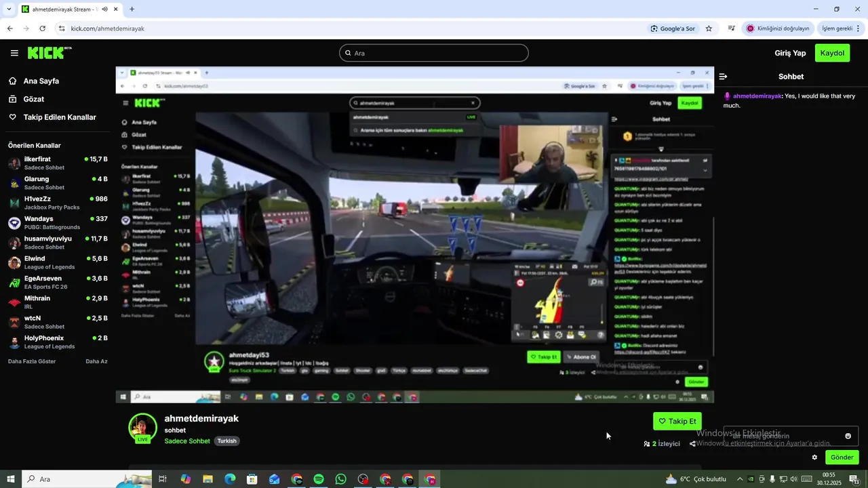This screenshot has width=868, height=488.
Task: Reload the kick.com page
Action: 42,28
